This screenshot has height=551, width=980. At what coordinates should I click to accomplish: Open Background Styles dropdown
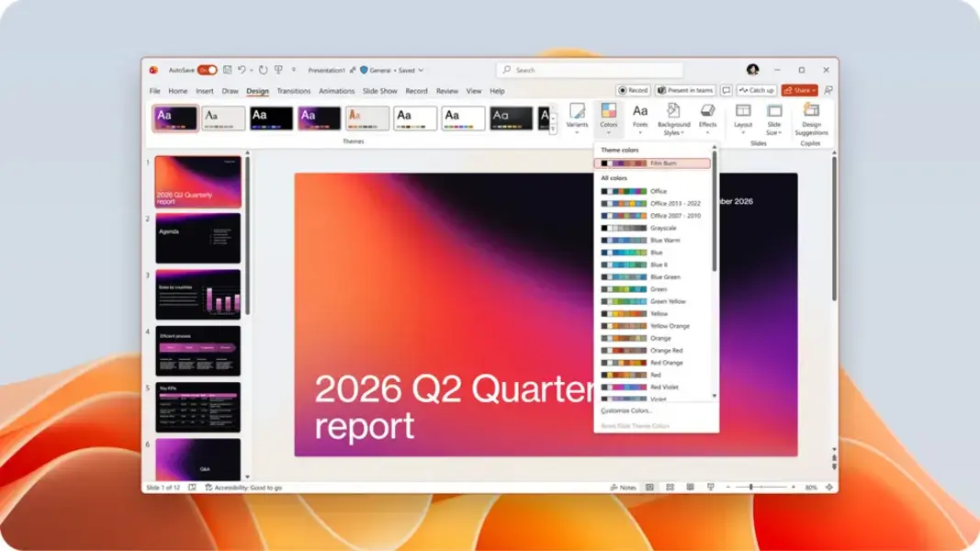tap(674, 118)
